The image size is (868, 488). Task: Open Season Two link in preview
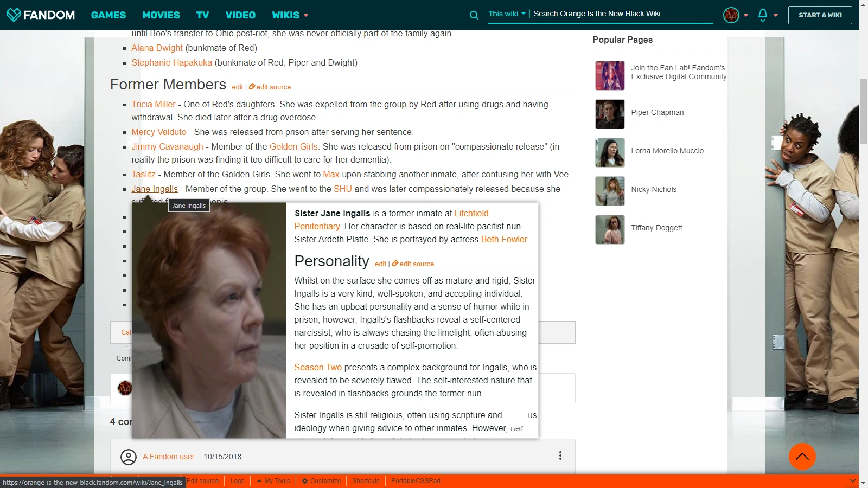tap(318, 368)
